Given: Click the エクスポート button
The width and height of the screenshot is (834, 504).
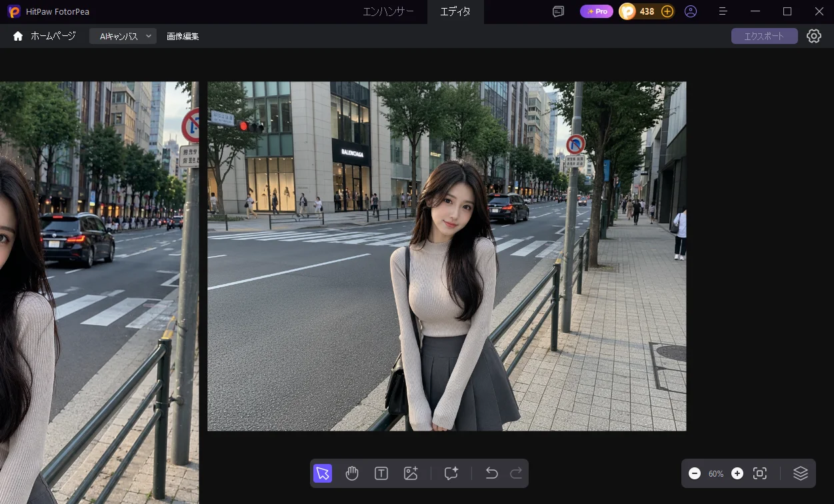Looking at the screenshot, I should tap(764, 36).
